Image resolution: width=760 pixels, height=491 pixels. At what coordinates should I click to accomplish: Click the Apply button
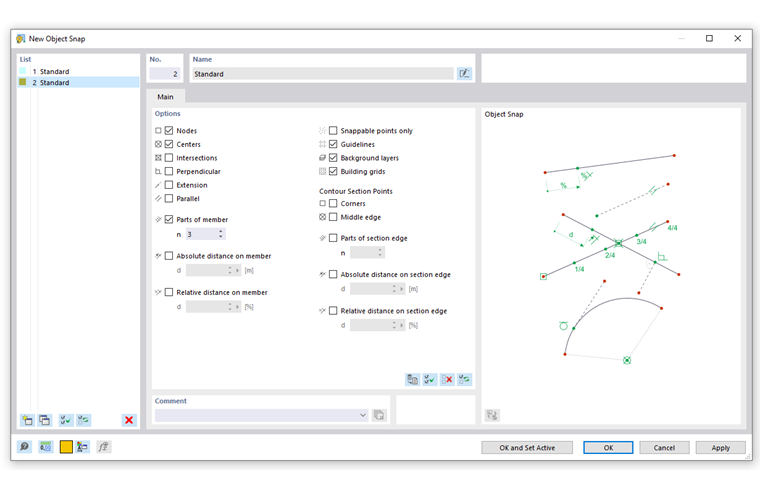click(720, 448)
